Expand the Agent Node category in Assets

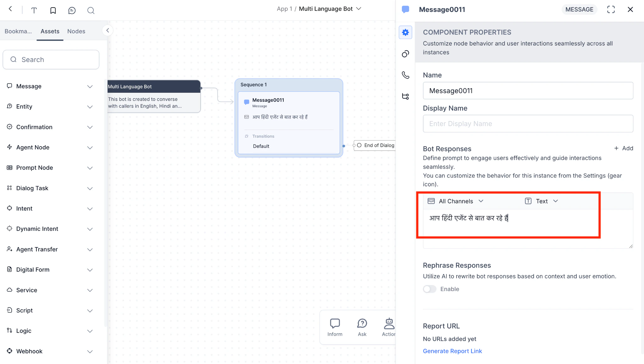[90, 147]
